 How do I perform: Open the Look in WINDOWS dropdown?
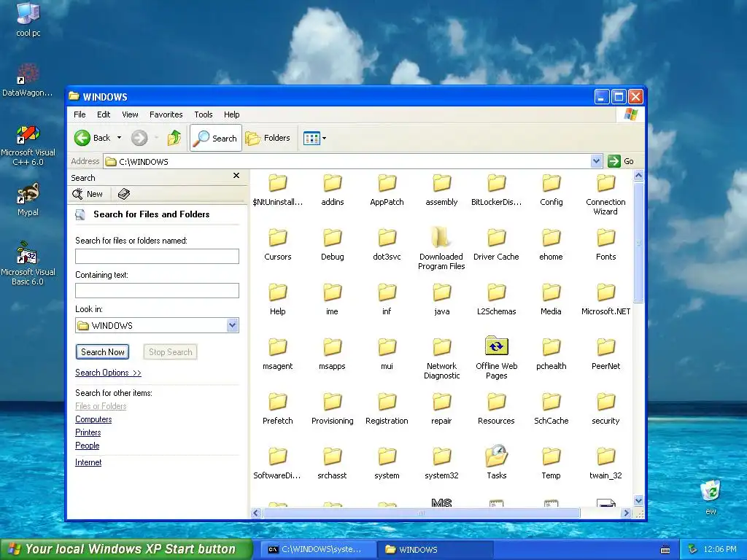click(232, 326)
